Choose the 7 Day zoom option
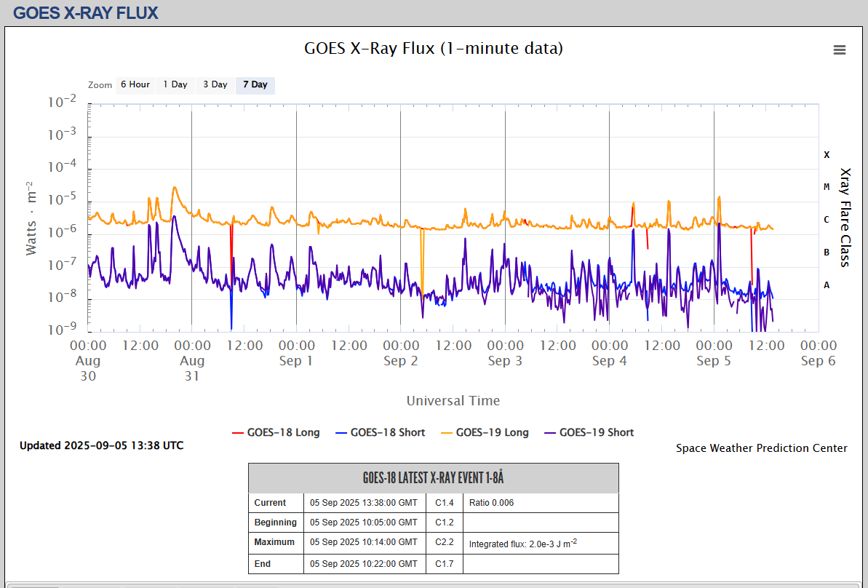868x588 pixels. click(x=255, y=84)
